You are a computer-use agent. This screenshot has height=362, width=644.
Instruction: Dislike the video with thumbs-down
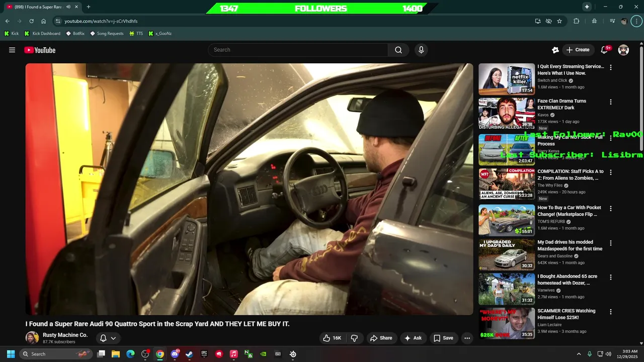click(354, 338)
